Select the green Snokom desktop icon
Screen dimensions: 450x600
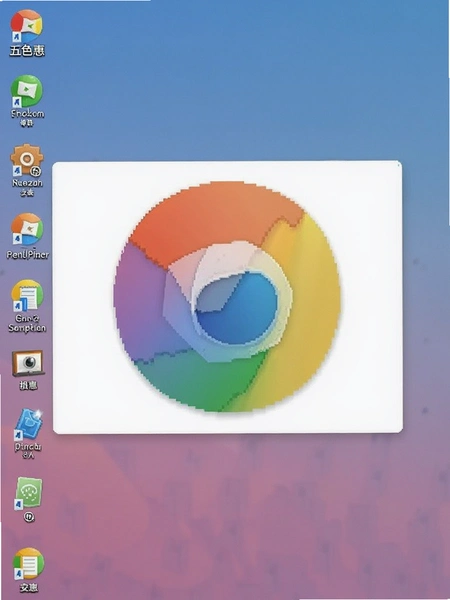pos(26,91)
